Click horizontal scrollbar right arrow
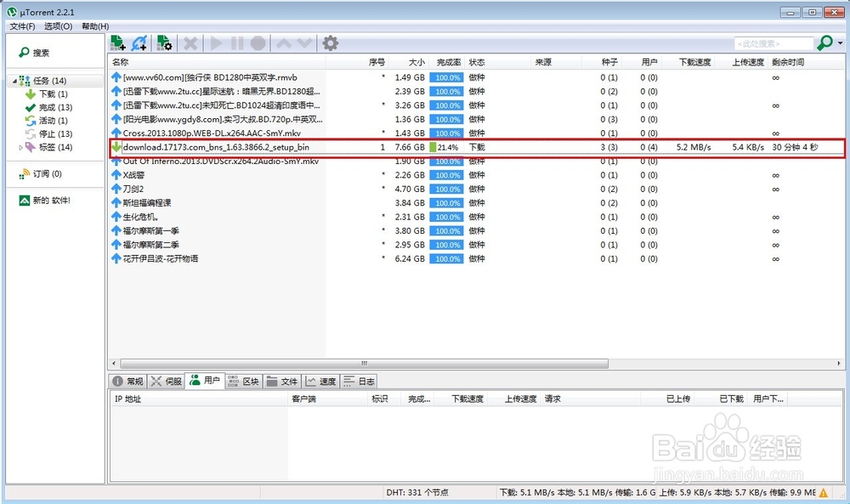The width and height of the screenshot is (850, 504). point(839,363)
